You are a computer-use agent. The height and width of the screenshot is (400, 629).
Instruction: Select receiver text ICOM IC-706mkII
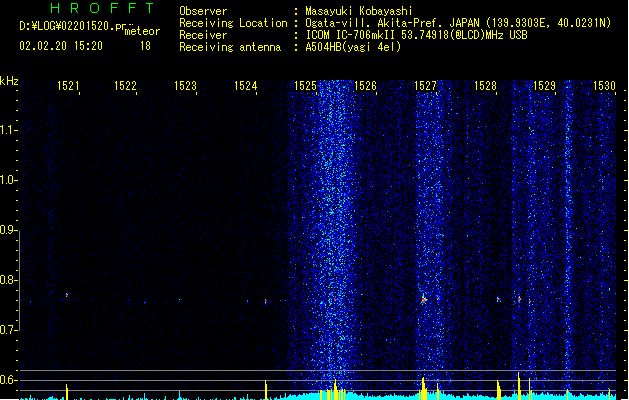(351, 35)
